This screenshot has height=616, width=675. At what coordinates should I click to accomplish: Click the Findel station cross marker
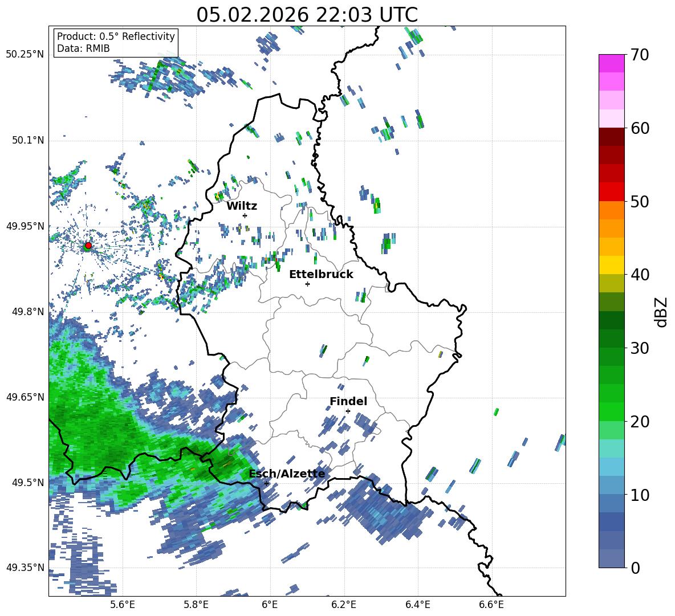tap(348, 411)
